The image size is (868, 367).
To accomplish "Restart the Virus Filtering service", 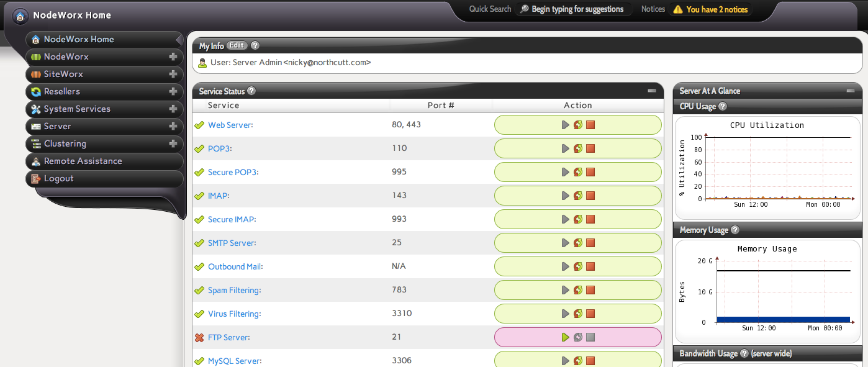I will 578,314.
